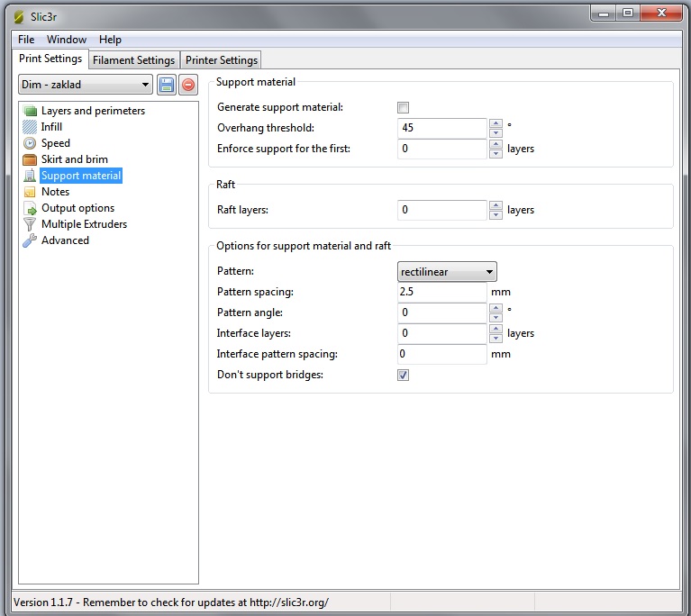This screenshot has height=616, width=691.
Task: Click the version status bar text
Action: (x=171, y=602)
